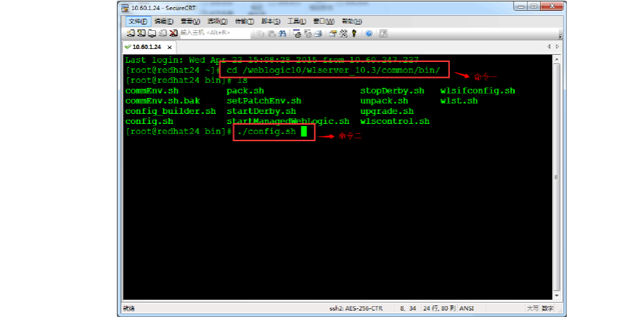Screen dimensions: 644x317
Task: Click the Quick Connect toolbar icon
Action: [x=141, y=33]
